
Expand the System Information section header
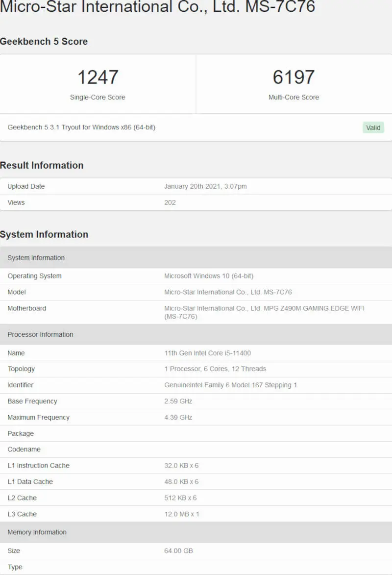[36, 257]
